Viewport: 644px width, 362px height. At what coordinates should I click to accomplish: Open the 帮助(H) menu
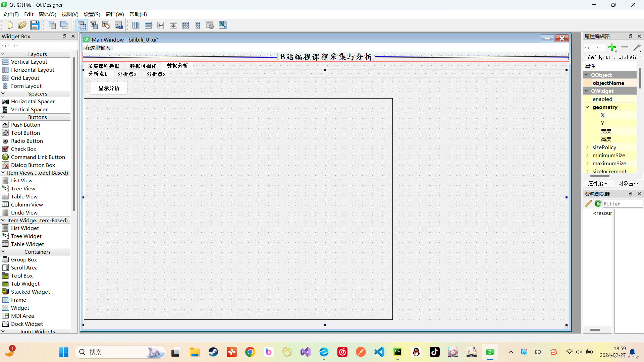[138, 14]
